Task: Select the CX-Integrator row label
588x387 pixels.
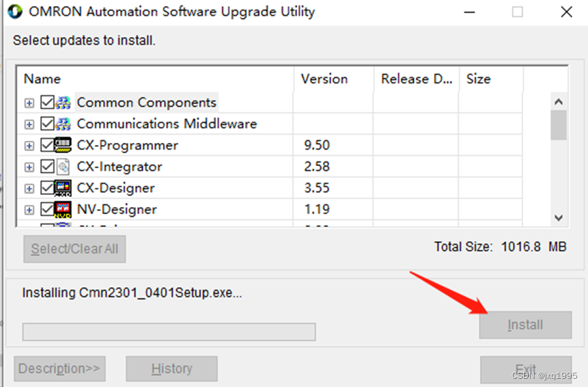Action: pos(120,167)
